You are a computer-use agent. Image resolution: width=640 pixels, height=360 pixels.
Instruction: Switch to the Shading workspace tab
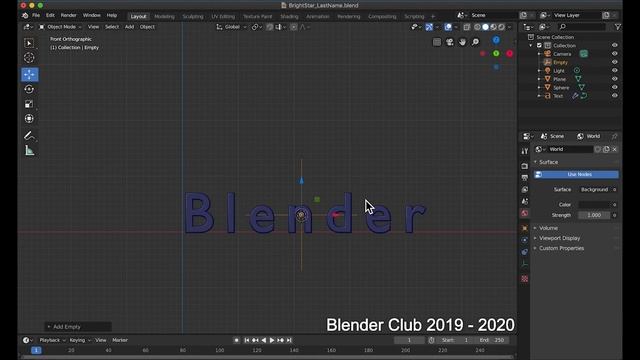click(289, 16)
